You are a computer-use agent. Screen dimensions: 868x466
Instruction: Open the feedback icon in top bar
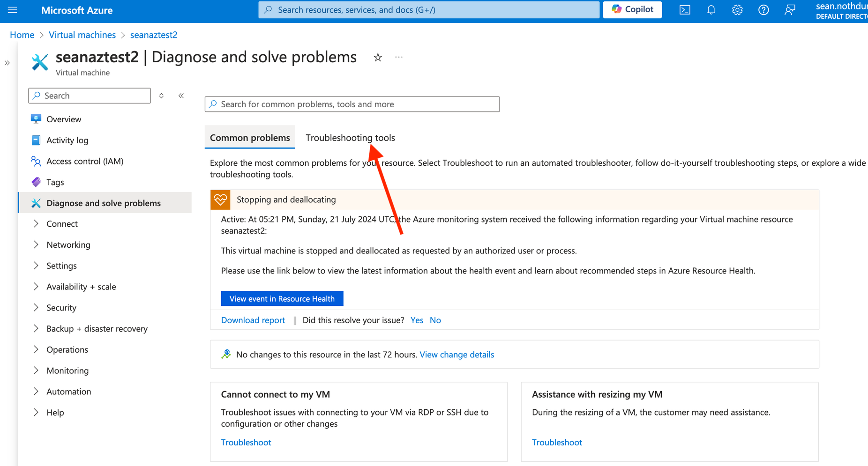coord(790,10)
